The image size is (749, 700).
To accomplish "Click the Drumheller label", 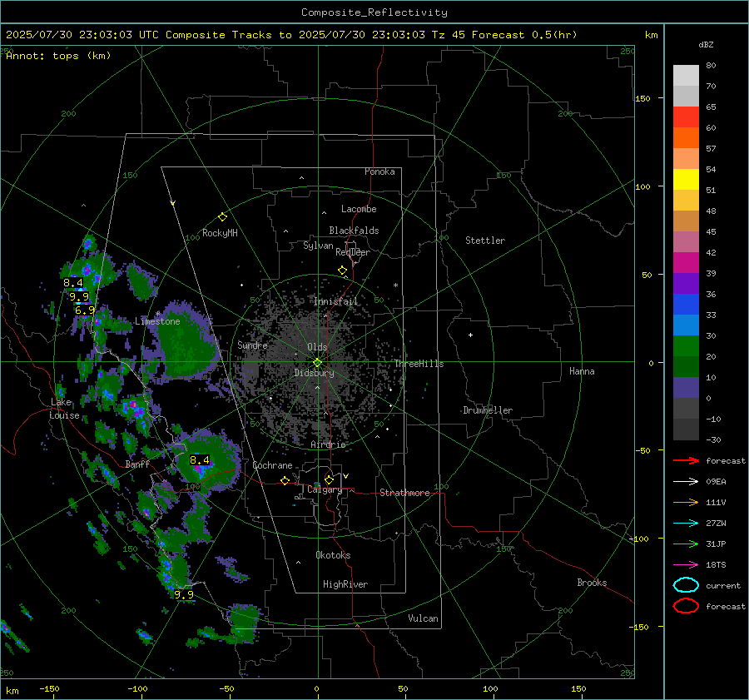I will [488, 410].
